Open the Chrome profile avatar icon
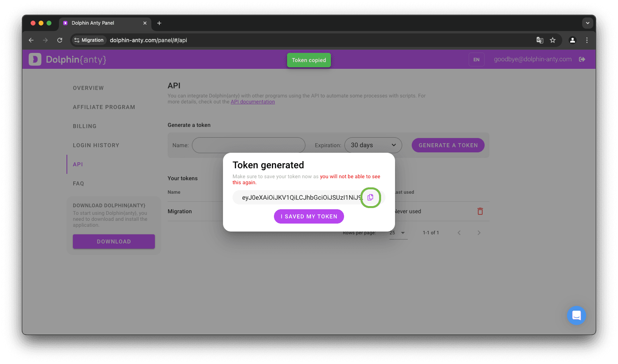The image size is (618, 364). coord(573,40)
